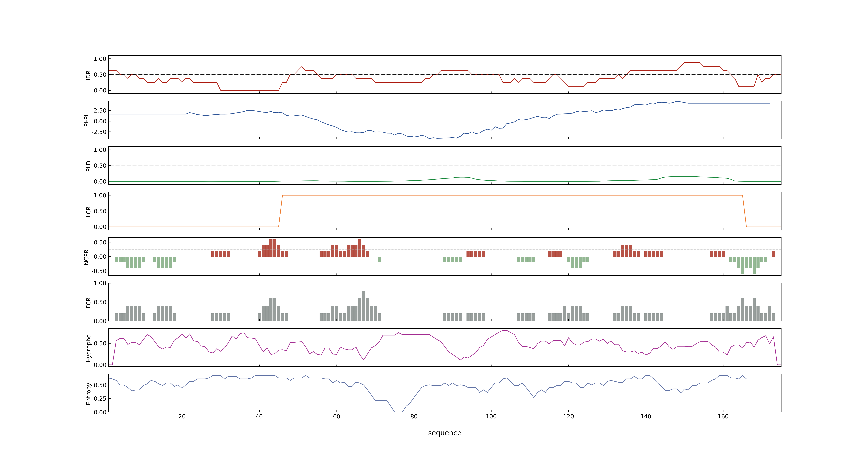This screenshot has width=868, height=463.
Task: Click the x-axis tick label 60
Action: tap(337, 416)
